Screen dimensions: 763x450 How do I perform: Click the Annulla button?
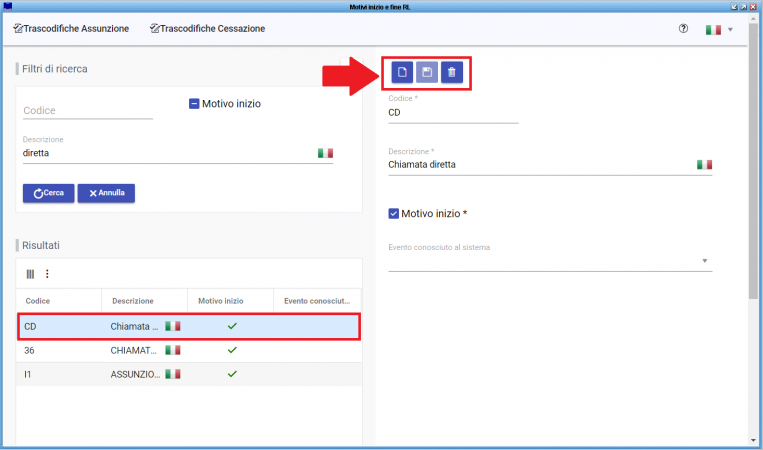point(106,193)
